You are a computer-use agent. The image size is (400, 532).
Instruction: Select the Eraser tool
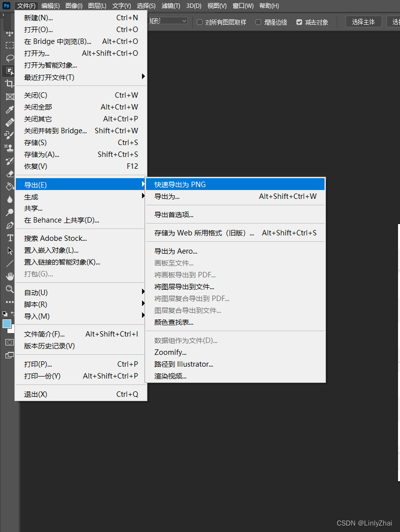coord(9,174)
